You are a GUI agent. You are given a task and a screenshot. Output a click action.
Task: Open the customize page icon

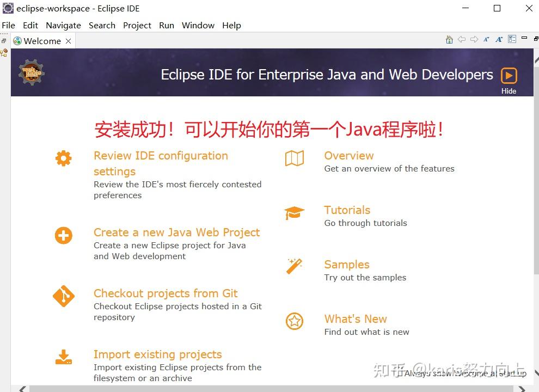pos(511,39)
